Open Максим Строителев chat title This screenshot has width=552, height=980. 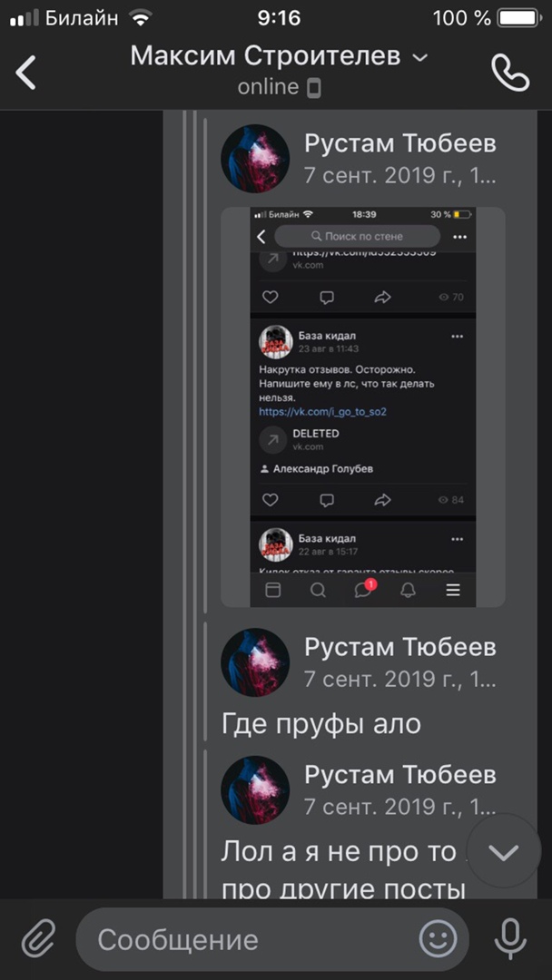[x=265, y=56]
